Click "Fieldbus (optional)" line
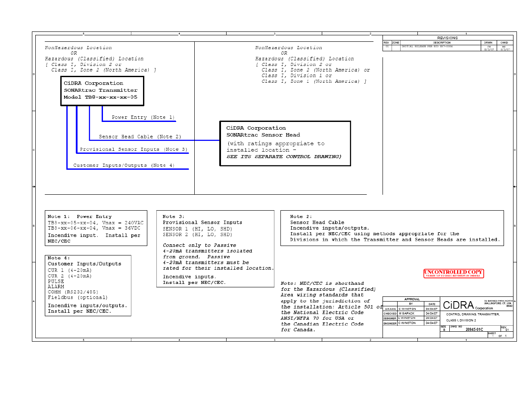Viewport: 532px width, 411px height. pyautogui.click(x=78, y=298)
